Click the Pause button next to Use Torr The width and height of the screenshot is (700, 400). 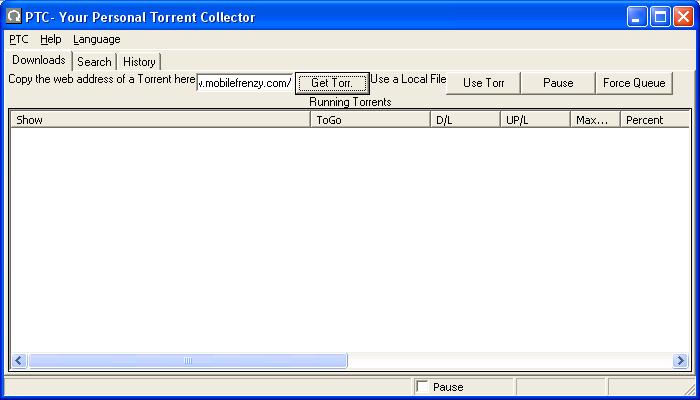click(x=558, y=83)
